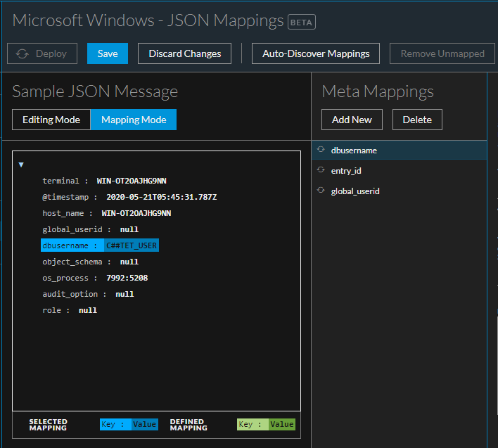Click the sync icon on Deploy

[23, 53]
